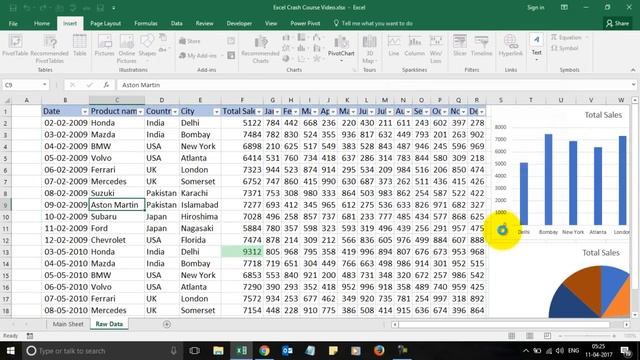Open the Dec column filter dropdown
The height and width of the screenshot is (360, 640).
pos(482,111)
